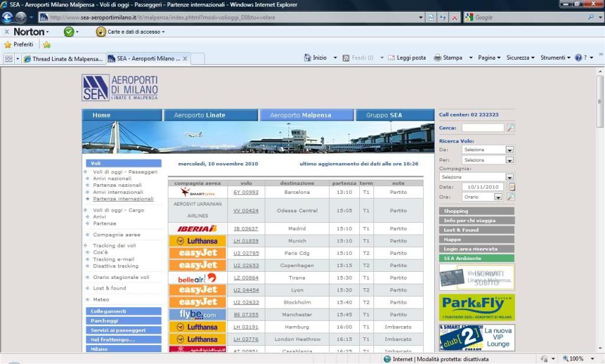The width and height of the screenshot is (605, 364).
Task: Click the belleair logo in the Tirana row
Action: point(197,278)
